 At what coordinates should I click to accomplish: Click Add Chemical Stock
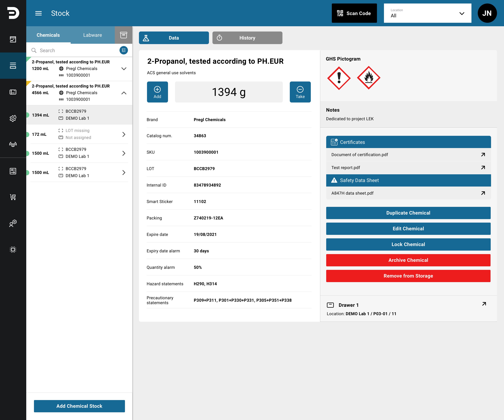pyautogui.click(x=79, y=406)
